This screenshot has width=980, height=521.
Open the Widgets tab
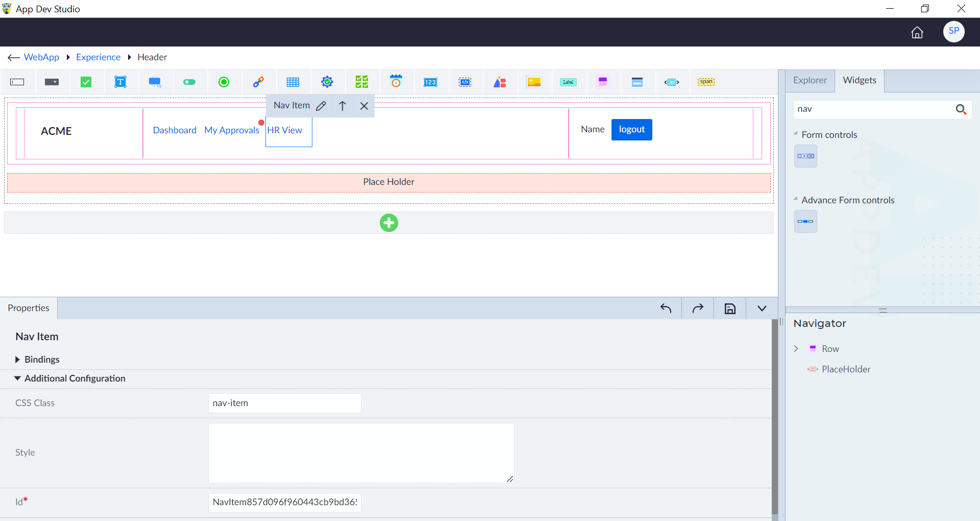pos(860,81)
